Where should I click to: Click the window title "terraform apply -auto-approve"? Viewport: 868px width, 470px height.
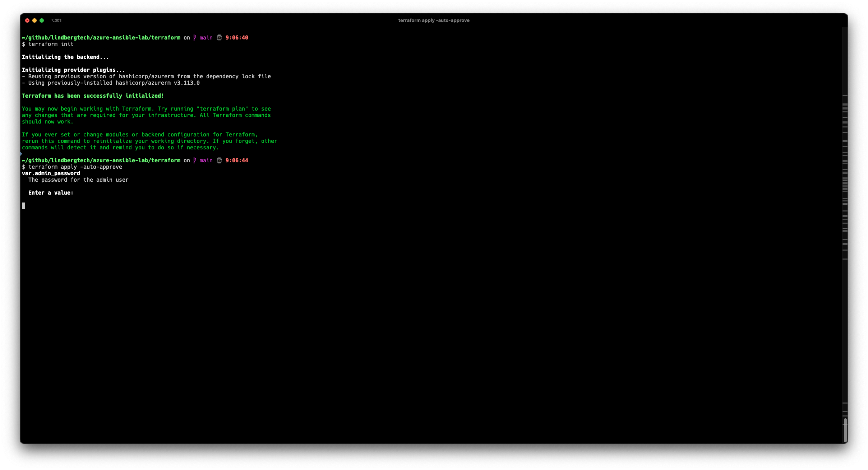434,20
